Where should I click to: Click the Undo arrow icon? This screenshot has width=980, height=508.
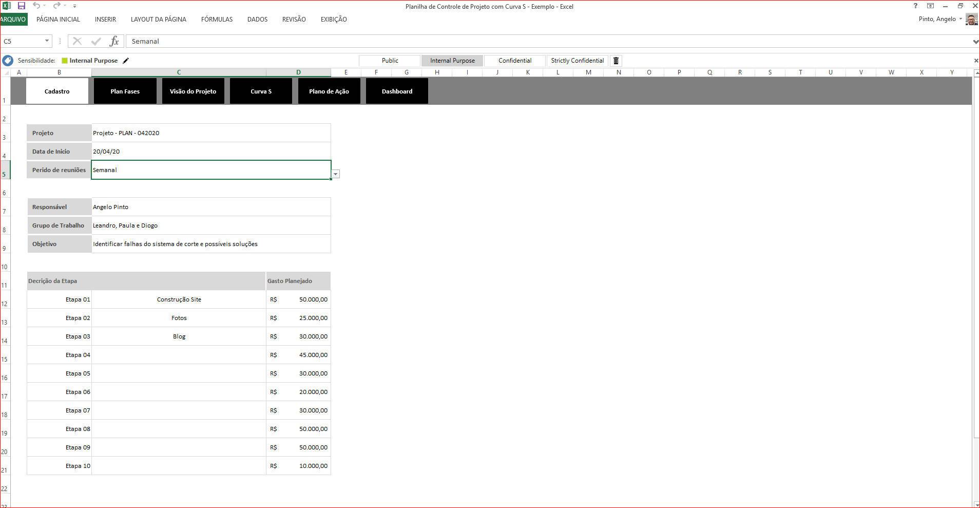36,6
